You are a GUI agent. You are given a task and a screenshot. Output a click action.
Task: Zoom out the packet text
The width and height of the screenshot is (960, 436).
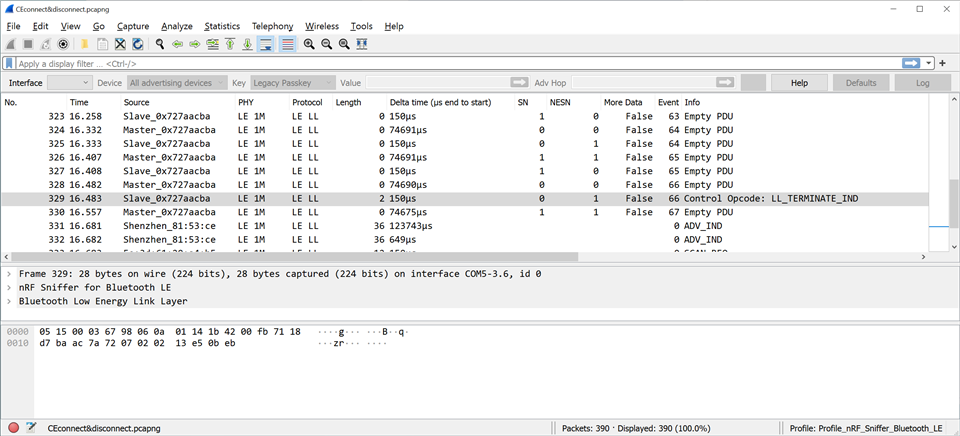(x=326, y=44)
